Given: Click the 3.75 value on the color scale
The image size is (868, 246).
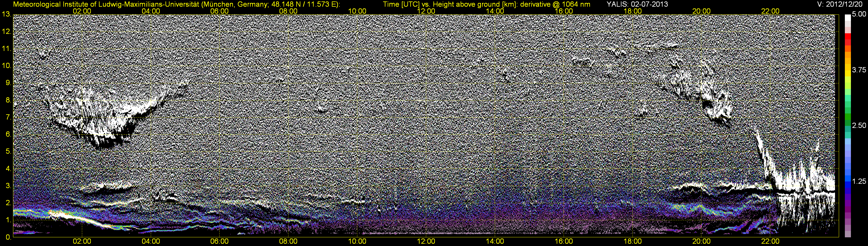Looking at the screenshot, I should pos(859,70).
